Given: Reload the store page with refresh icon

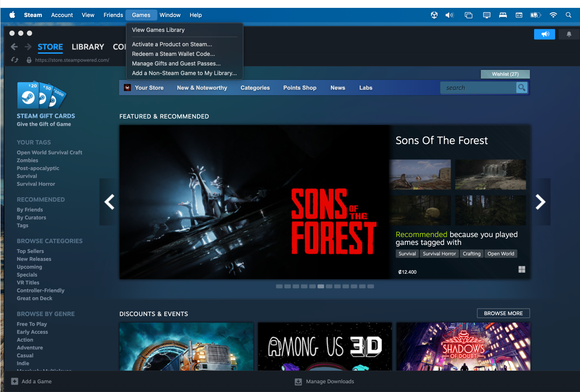Looking at the screenshot, I should [15, 60].
